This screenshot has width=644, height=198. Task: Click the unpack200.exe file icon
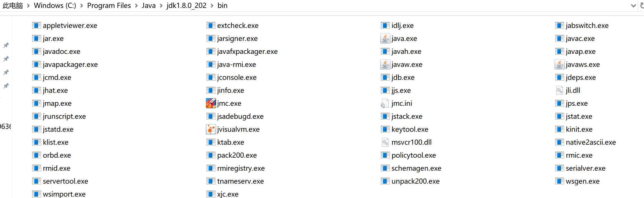point(385,181)
